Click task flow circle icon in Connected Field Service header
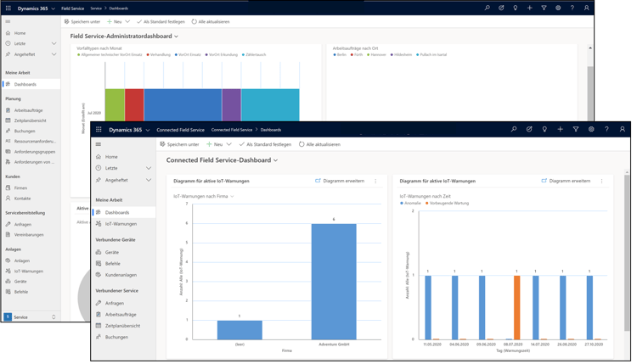The width and height of the screenshot is (637, 364). tap(529, 130)
